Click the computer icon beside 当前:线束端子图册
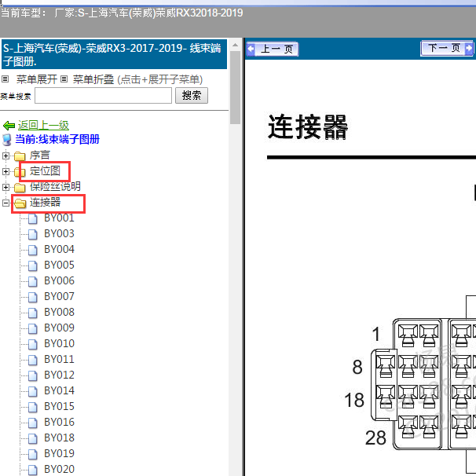The image size is (476, 476). pos(7,140)
